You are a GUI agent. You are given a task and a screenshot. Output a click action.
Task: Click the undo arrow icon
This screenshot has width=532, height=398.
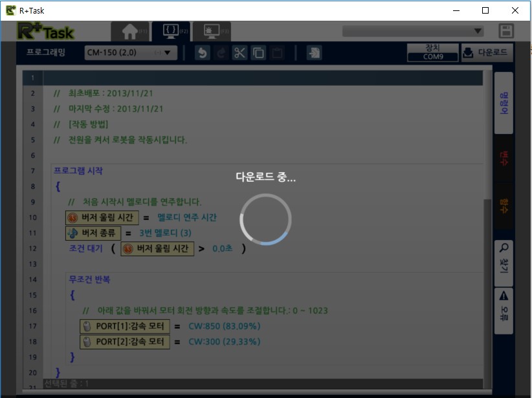[x=203, y=53]
